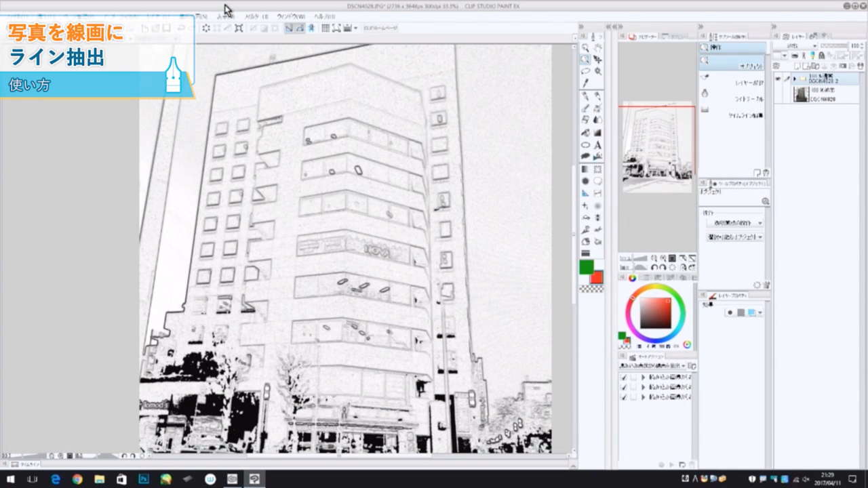This screenshot has height=488, width=868.
Task: Toggle the Tone effect in Layer Property
Action: click(x=741, y=312)
